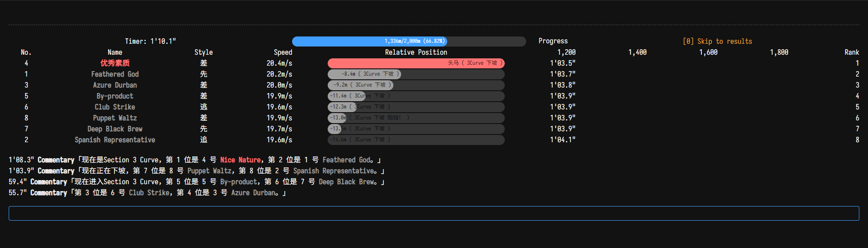Click the 1'04.1" split time
This screenshot has height=248, width=868.
point(563,140)
